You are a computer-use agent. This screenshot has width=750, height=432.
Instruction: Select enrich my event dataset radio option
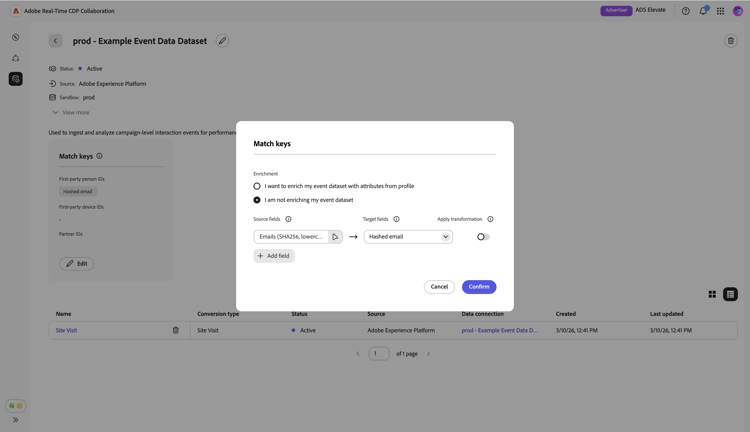(257, 186)
